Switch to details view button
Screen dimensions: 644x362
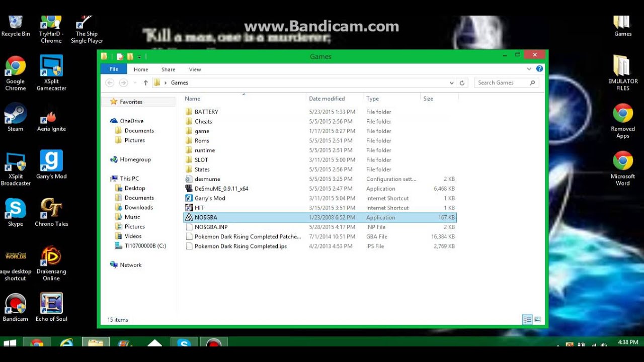pos(527,319)
